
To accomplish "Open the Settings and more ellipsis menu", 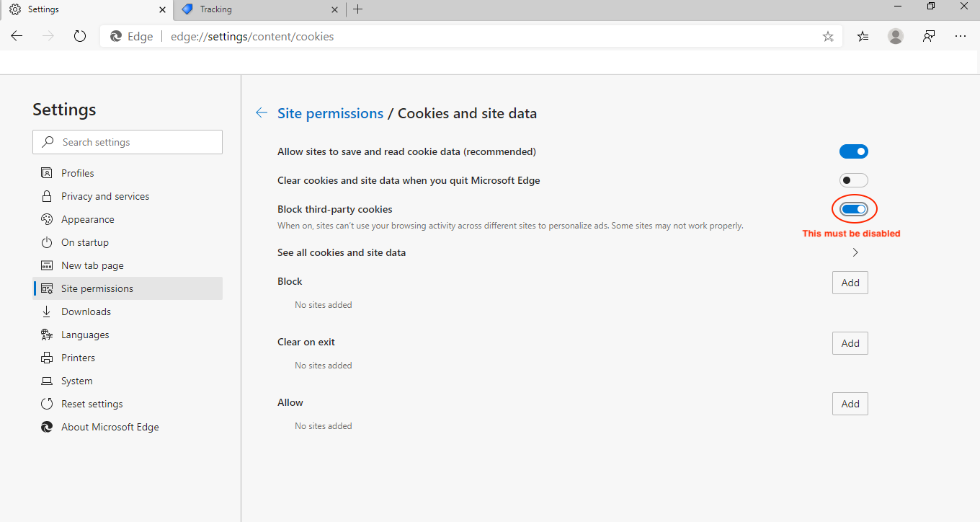I will pyautogui.click(x=961, y=36).
